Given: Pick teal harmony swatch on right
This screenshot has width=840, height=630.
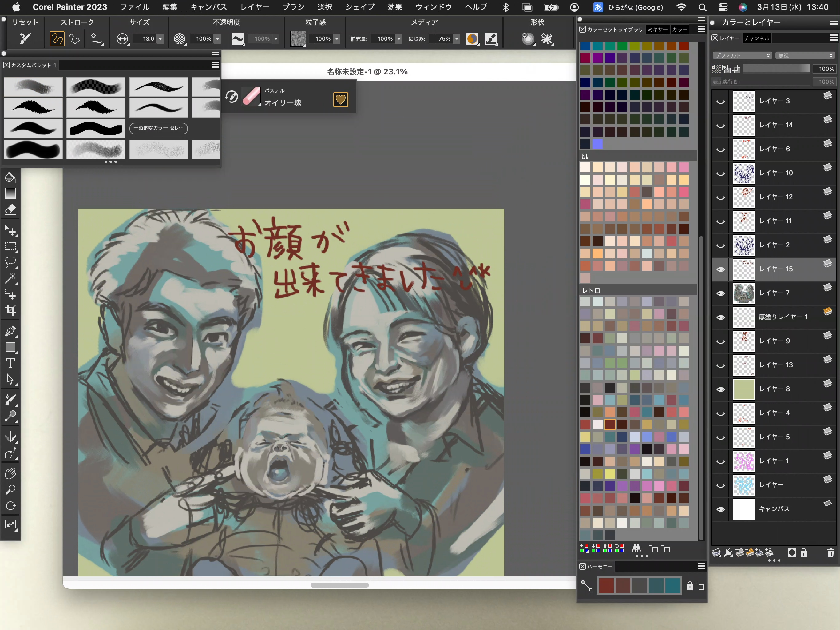Looking at the screenshot, I should [672, 585].
